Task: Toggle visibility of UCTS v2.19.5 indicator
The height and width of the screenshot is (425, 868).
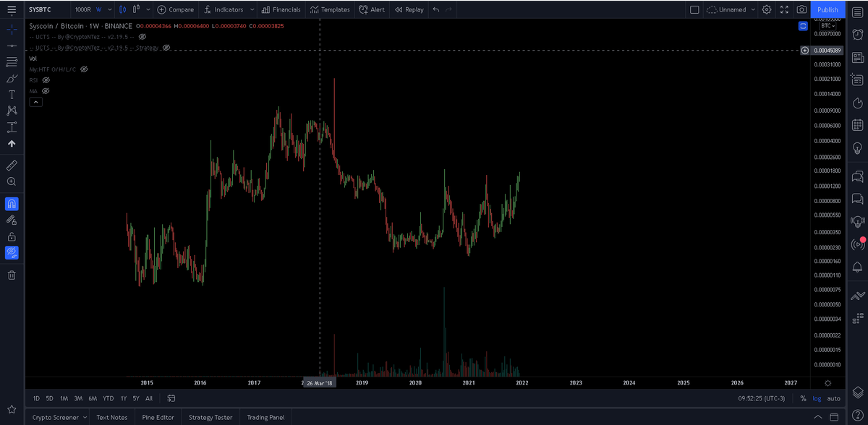Action: pos(142,36)
